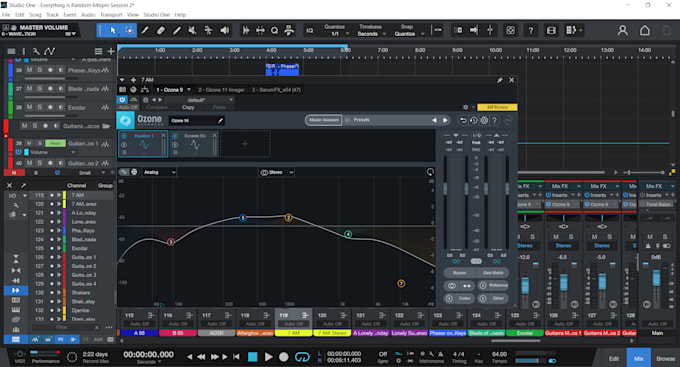The width and height of the screenshot is (680, 367).
Task: Switch to the 3 - SerumFX tab
Action: tap(276, 90)
